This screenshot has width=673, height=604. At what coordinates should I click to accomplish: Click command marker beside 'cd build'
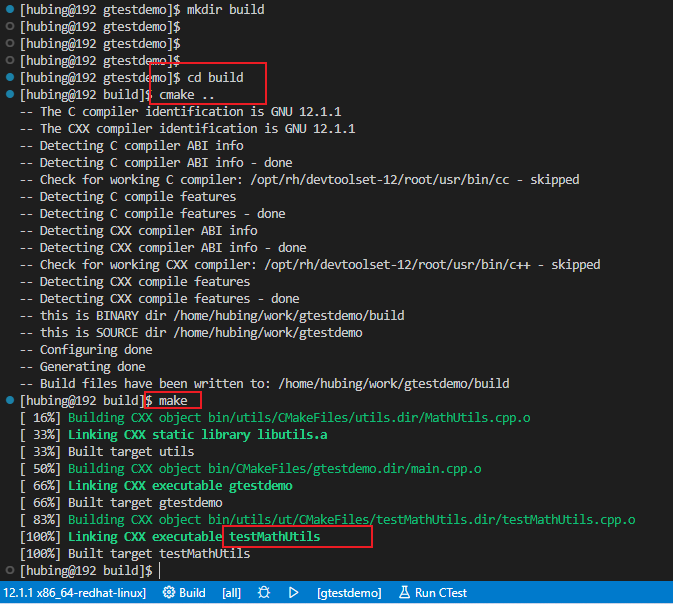tap(10, 77)
